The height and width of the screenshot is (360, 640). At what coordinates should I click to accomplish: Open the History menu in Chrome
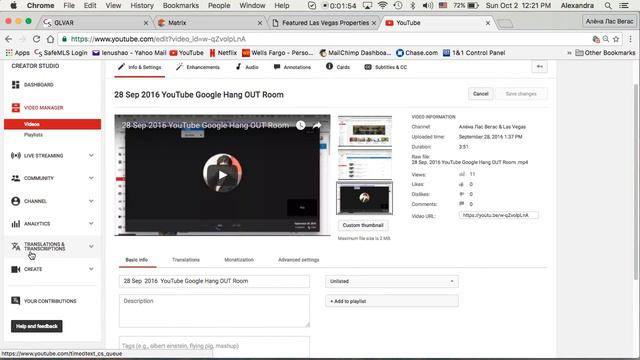pos(142,5)
